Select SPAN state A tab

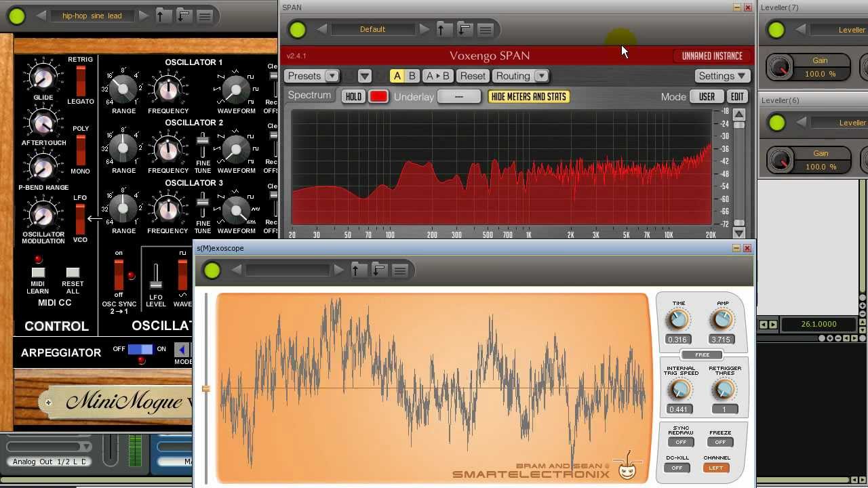click(x=397, y=76)
